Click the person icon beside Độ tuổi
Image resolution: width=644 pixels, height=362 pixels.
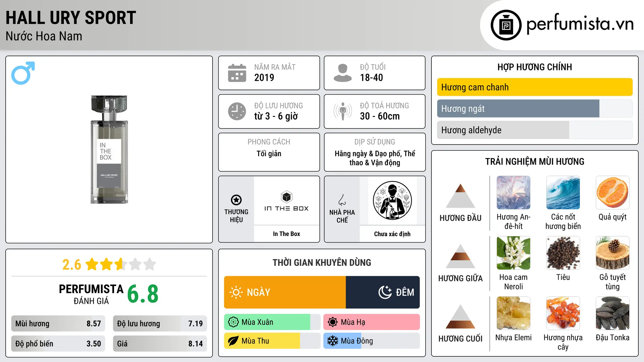click(343, 73)
